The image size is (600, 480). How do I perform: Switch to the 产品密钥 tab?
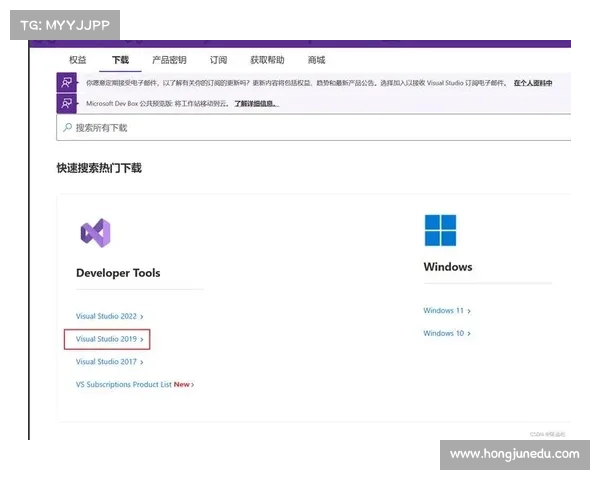(x=169, y=60)
